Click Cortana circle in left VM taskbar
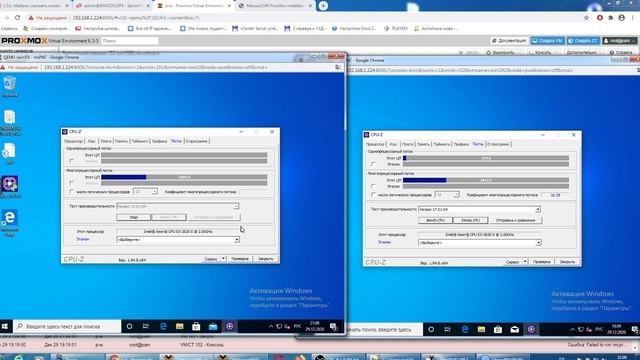This screenshot has width=640, height=360. pyautogui.click(x=129, y=326)
